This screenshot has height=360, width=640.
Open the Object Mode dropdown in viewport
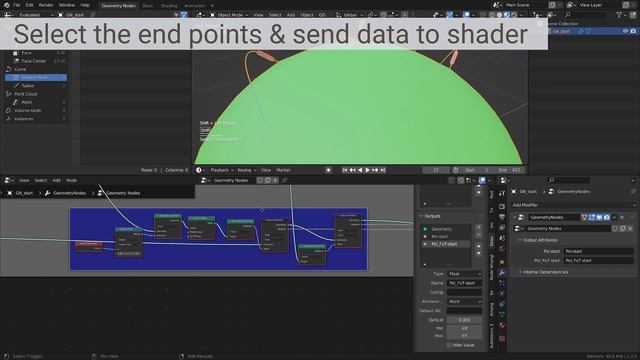click(229, 15)
